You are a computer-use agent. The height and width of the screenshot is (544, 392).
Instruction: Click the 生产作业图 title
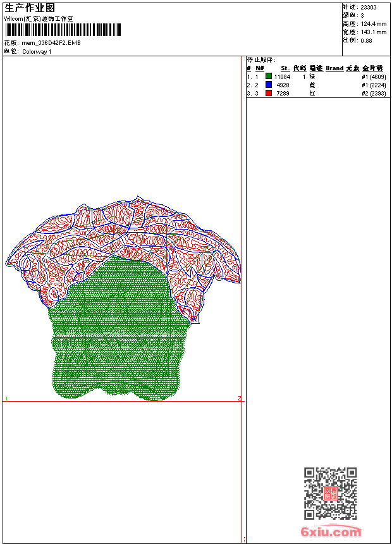click(30, 8)
